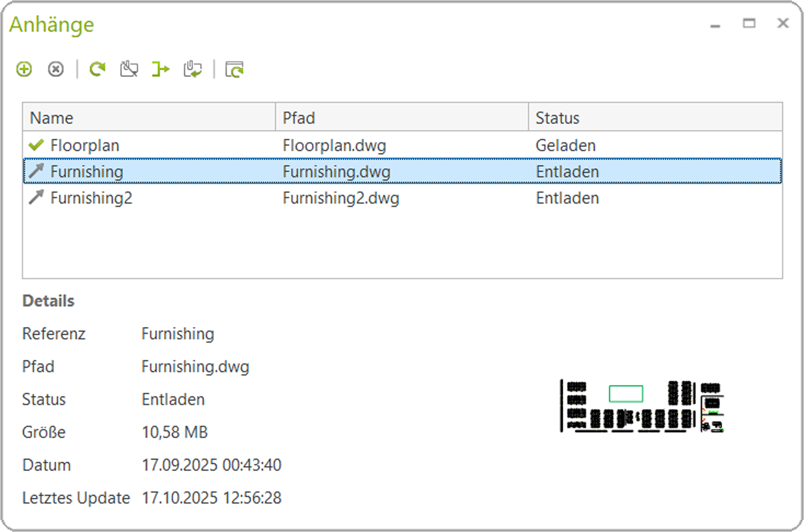Click the Geladen status of Floorplan
Viewport: 804px width, 532px height.
(565, 145)
